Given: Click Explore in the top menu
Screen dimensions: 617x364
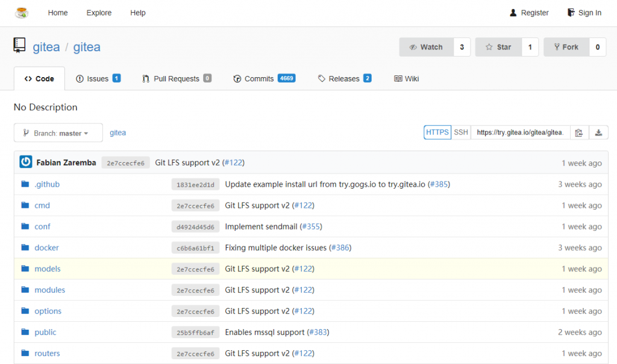Looking at the screenshot, I should click(x=98, y=12).
